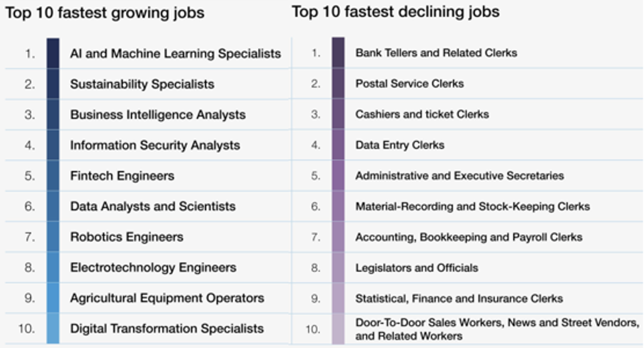Click the Fintech Engineers entry

pos(122,176)
